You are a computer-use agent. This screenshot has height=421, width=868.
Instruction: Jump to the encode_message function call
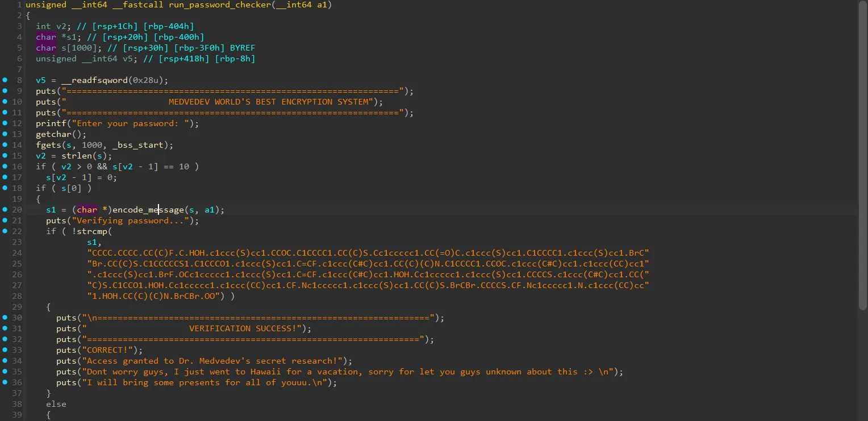coord(148,210)
